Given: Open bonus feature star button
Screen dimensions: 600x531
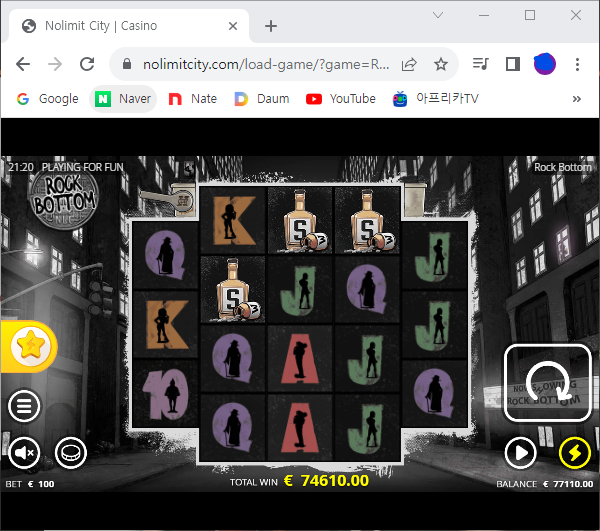Looking at the screenshot, I should coord(31,346).
